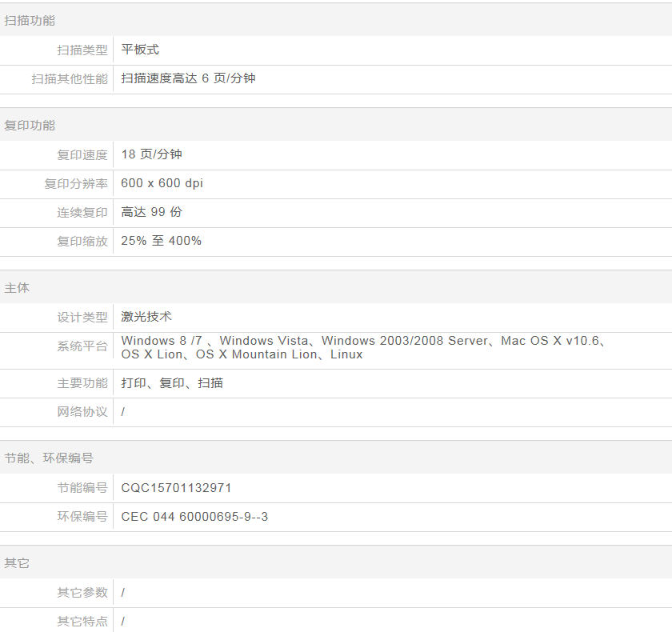
Task: Click the CEC 044 60000695-9--3 value
Action: (x=194, y=517)
